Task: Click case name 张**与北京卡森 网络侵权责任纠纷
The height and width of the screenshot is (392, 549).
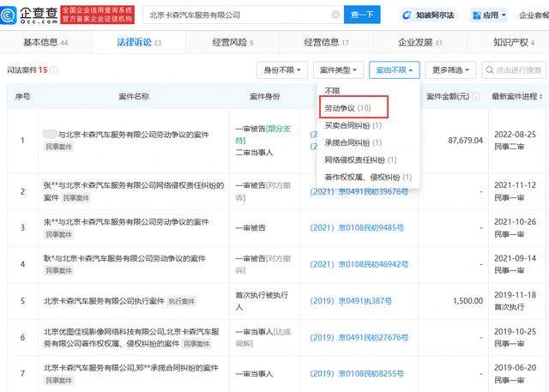Action: tap(134, 190)
